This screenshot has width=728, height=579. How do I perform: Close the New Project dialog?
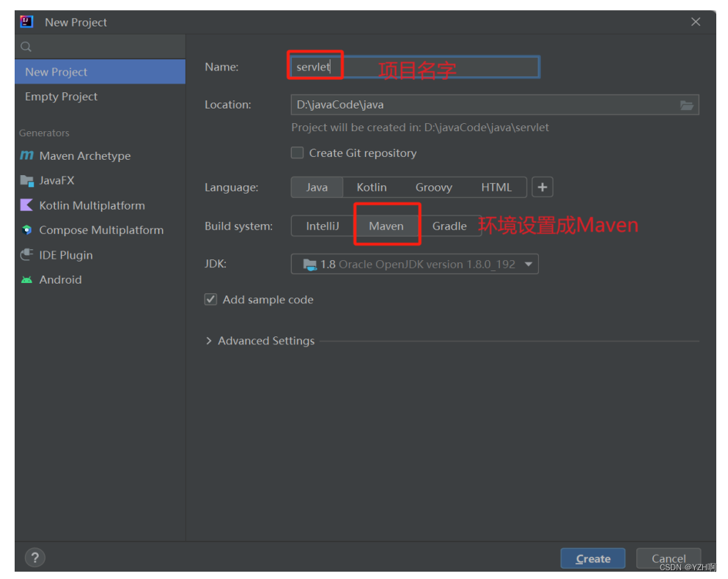[696, 22]
